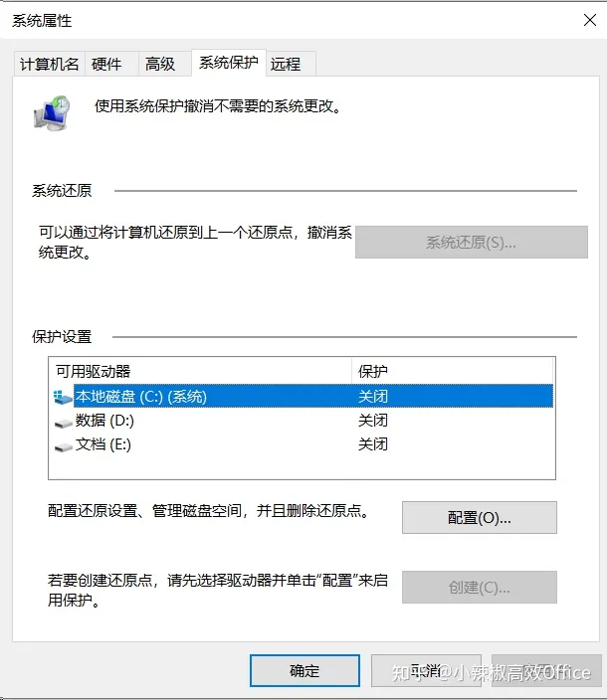Go to the 高级 tab
607x700 pixels.
164,64
